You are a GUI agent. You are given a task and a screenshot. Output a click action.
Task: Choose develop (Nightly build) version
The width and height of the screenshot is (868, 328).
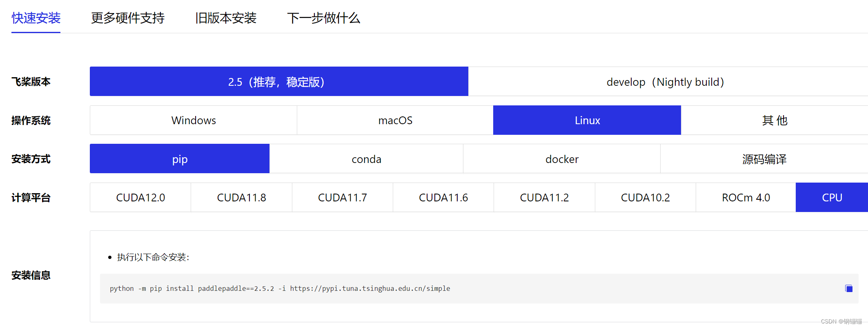(668, 81)
